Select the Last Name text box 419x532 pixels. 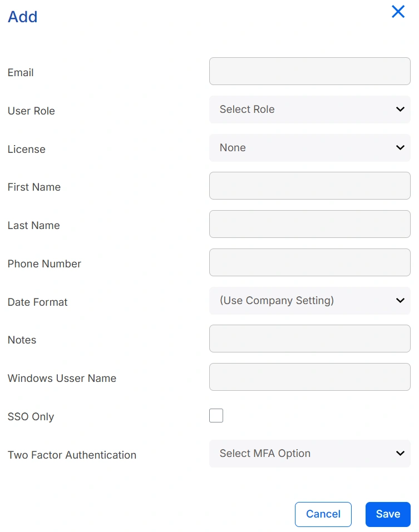[x=310, y=224]
